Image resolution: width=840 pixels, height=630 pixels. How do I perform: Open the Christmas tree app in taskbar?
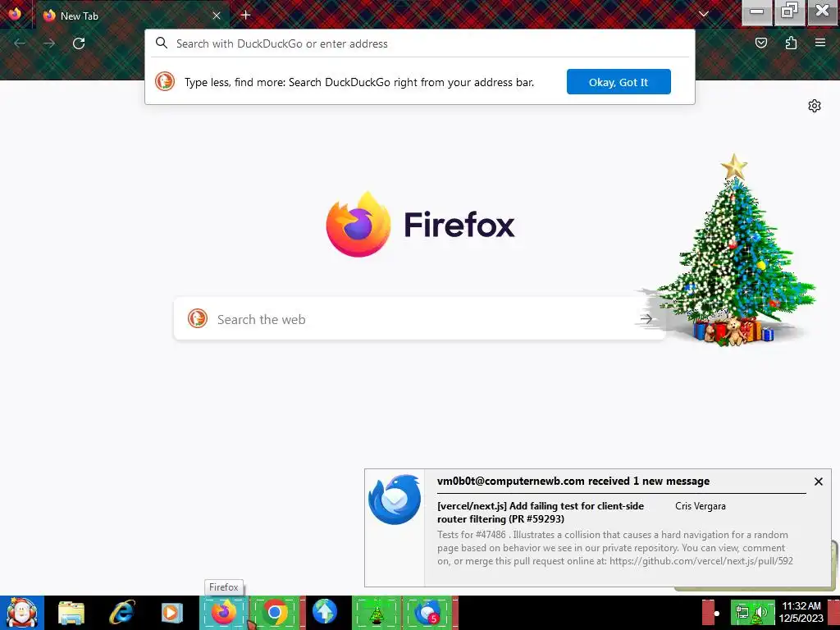coord(377,613)
